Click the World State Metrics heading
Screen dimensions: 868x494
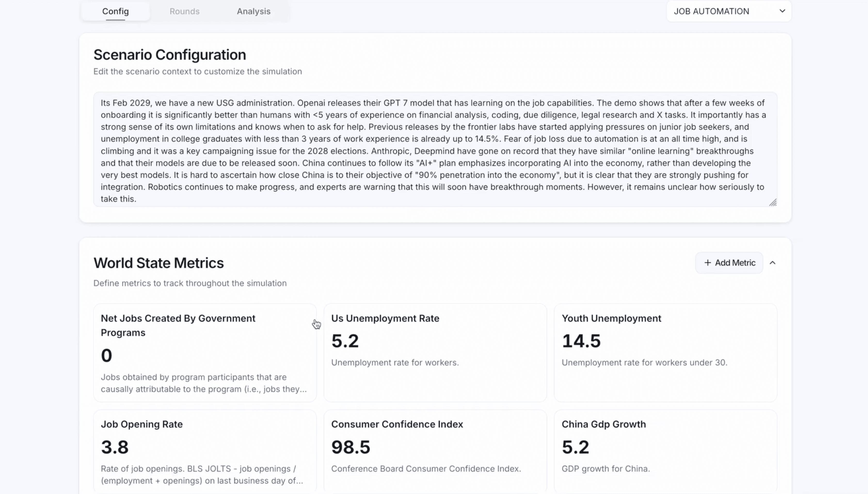tap(159, 263)
